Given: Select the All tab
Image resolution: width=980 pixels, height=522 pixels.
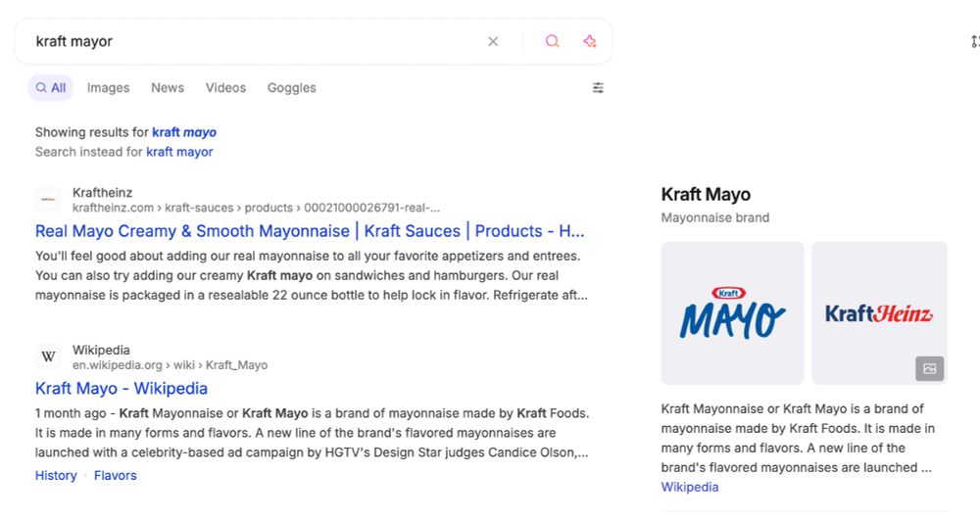Looking at the screenshot, I should click(x=51, y=88).
